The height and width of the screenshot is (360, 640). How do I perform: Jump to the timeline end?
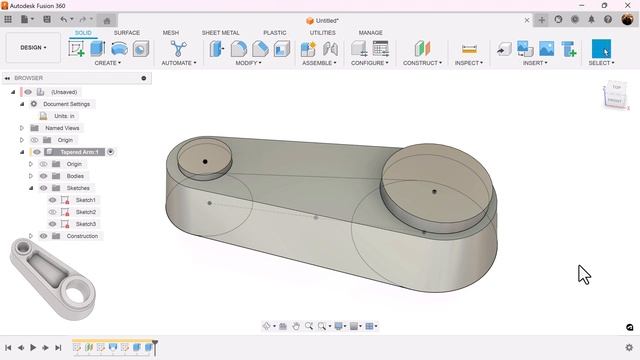click(58, 347)
